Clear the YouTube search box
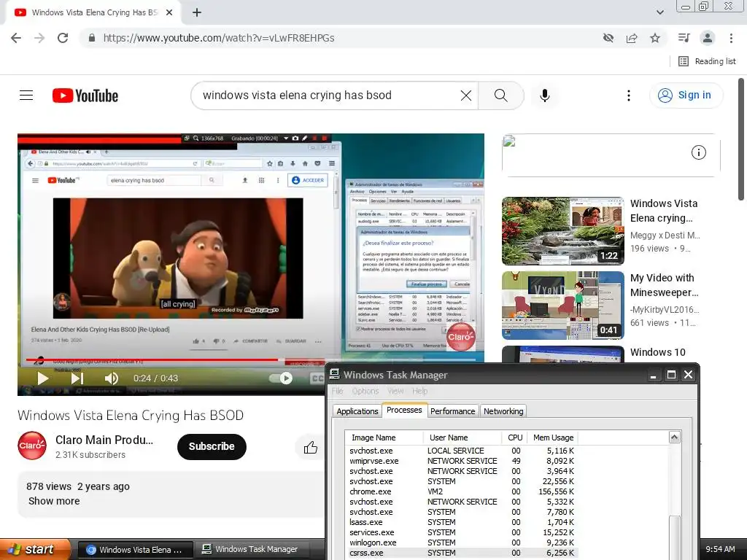747x560 pixels. pyautogui.click(x=466, y=96)
